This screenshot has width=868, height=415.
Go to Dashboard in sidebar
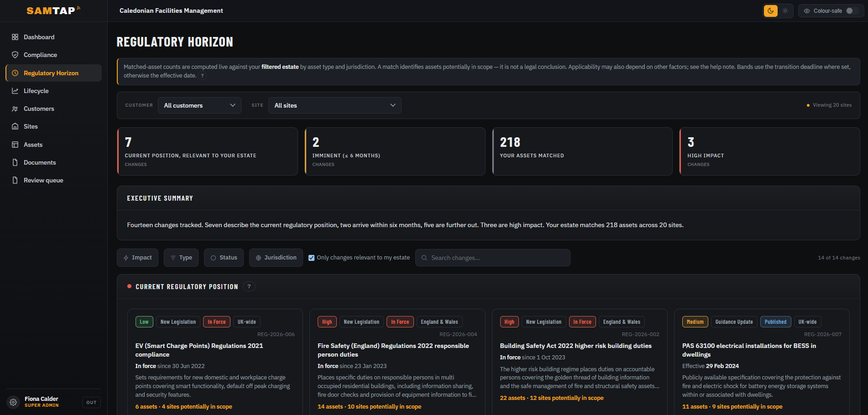tap(53, 37)
